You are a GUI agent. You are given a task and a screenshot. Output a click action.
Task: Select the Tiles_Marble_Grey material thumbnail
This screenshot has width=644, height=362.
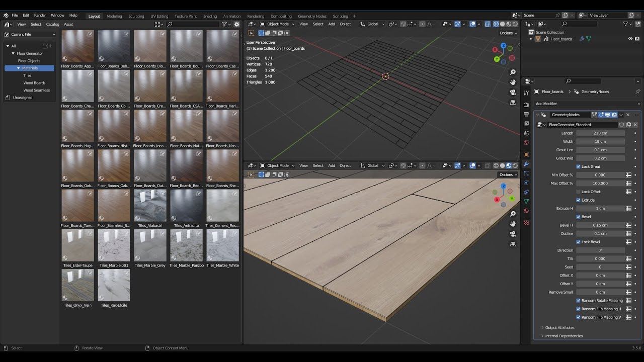coord(150,245)
